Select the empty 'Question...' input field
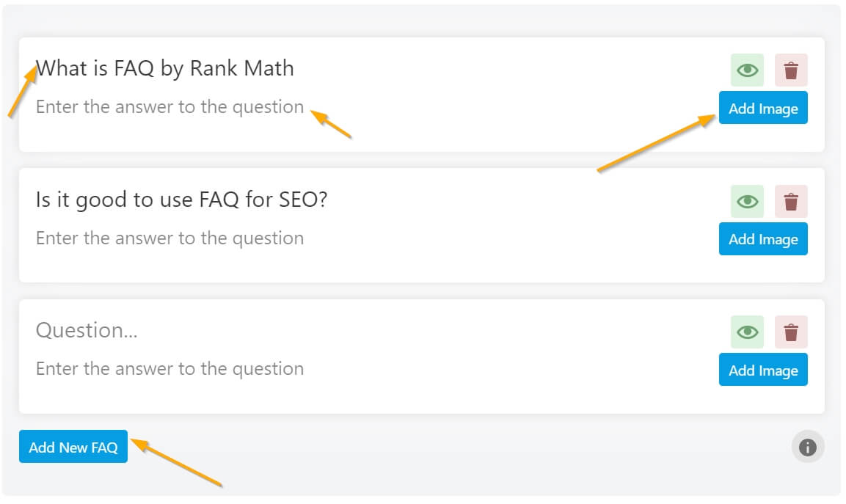Image resolution: width=846 pixels, height=504 pixels. pos(86,330)
